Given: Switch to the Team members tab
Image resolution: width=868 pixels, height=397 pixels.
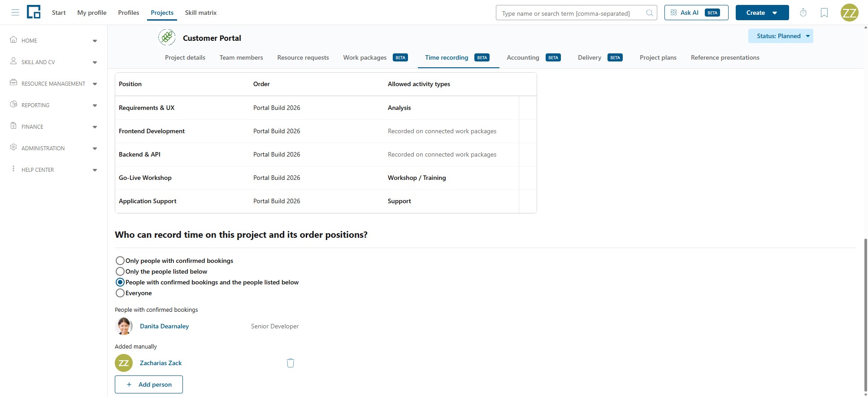Looking at the screenshot, I should 241,57.
